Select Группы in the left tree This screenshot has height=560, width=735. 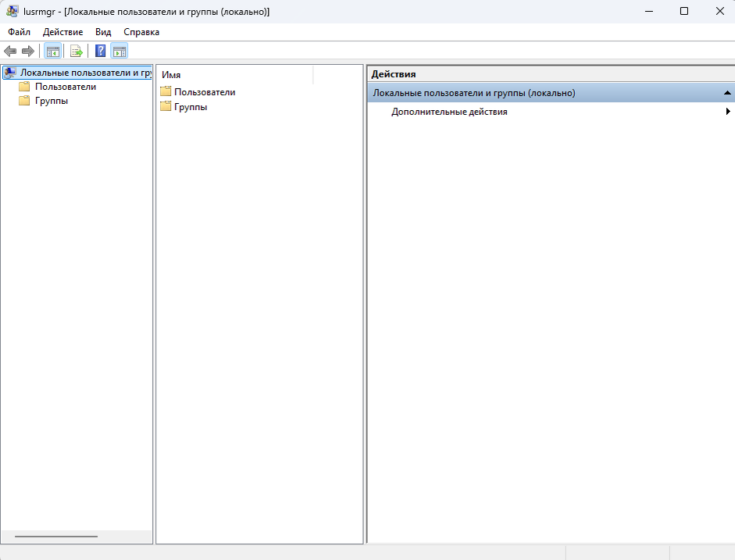(x=52, y=101)
